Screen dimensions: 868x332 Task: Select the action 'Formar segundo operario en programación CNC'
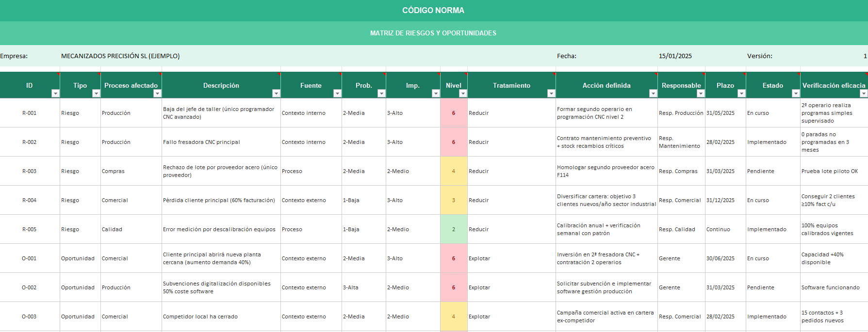tap(606, 113)
